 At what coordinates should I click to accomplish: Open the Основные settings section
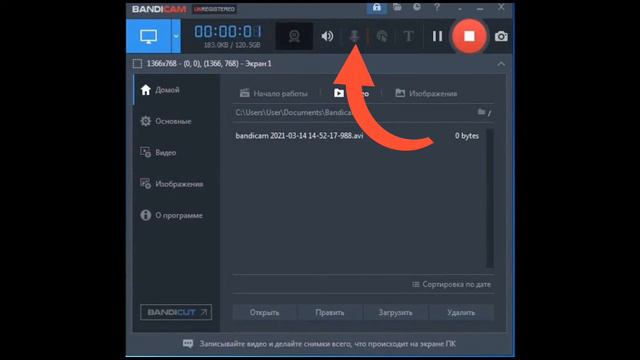pyautogui.click(x=176, y=121)
